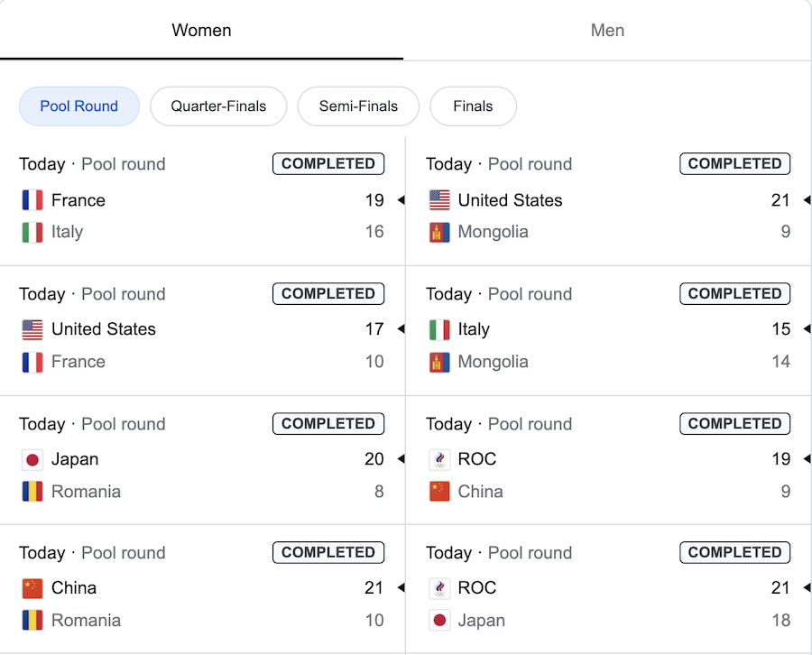Click the Mongolia flag in United States vs Mongolia
Image resolution: width=812 pixels, height=655 pixels.
pos(439,232)
